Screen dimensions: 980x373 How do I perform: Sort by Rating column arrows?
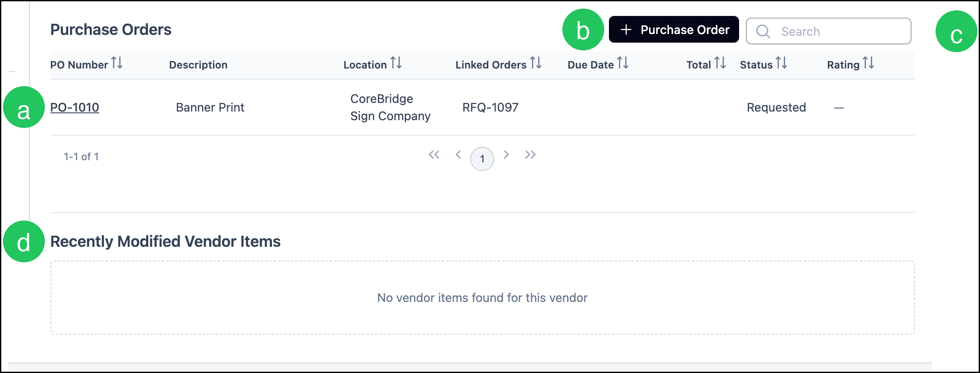(868, 63)
